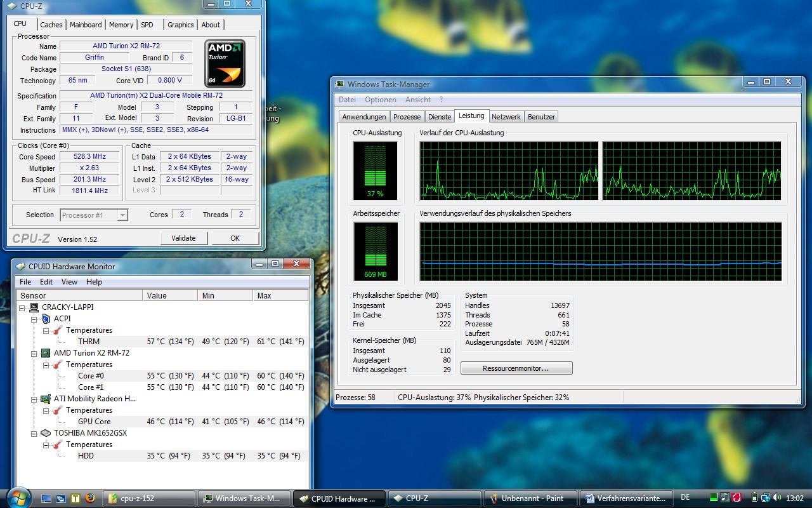Click the DE language indicator in taskbar

685,498
